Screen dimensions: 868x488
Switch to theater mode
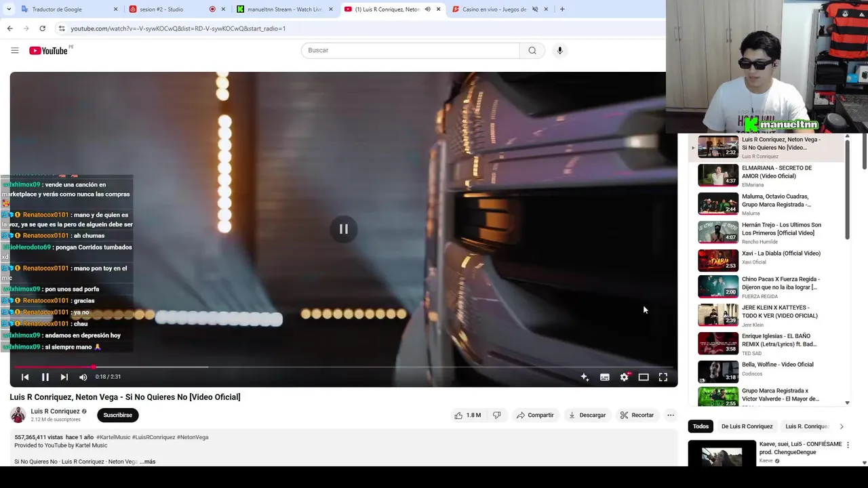click(644, 377)
